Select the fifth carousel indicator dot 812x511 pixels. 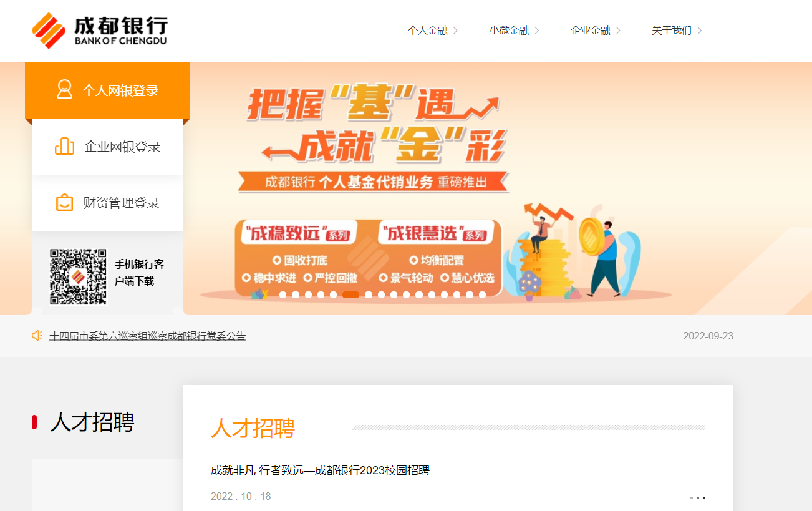(x=333, y=295)
